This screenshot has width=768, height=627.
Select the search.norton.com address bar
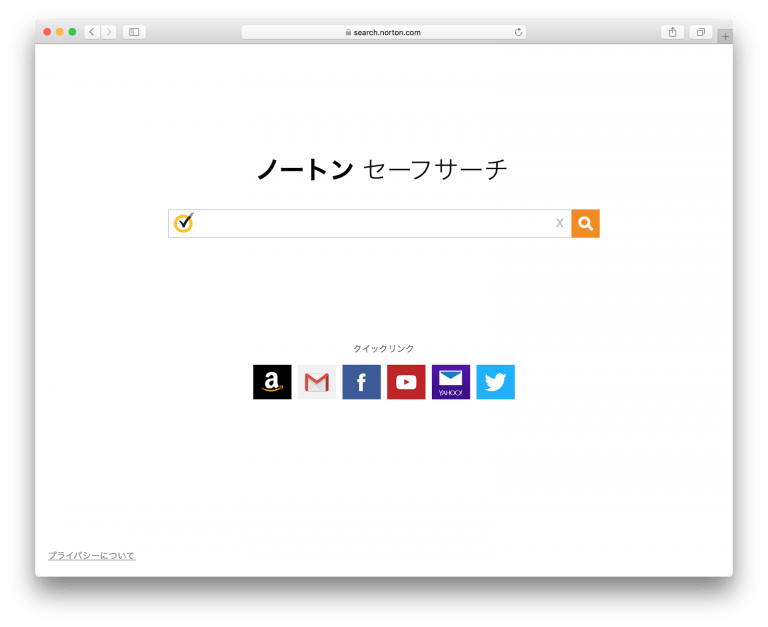(384, 32)
